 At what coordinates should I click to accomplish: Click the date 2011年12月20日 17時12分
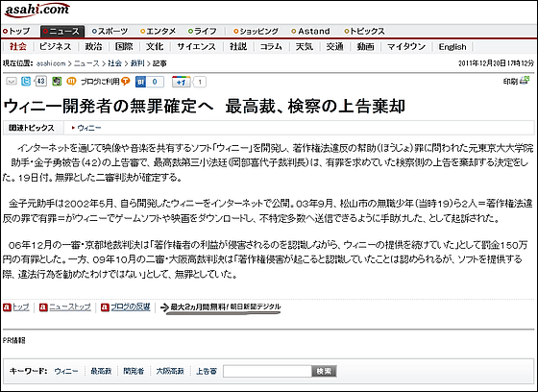(496, 63)
